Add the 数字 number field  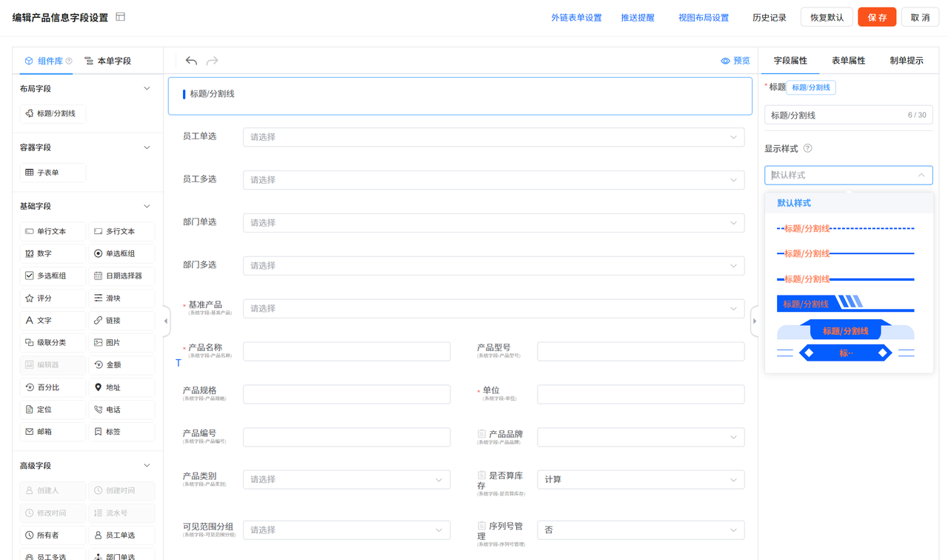[52, 253]
